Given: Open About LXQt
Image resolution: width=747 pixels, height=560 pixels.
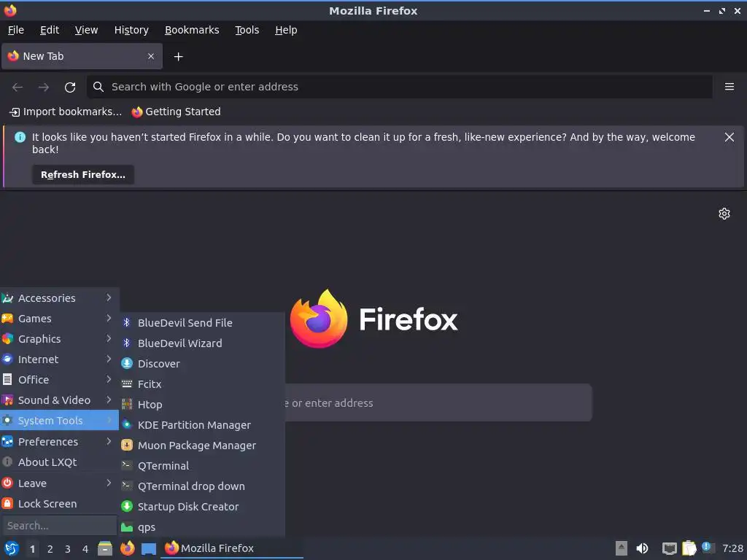Looking at the screenshot, I should click(x=59, y=462).
